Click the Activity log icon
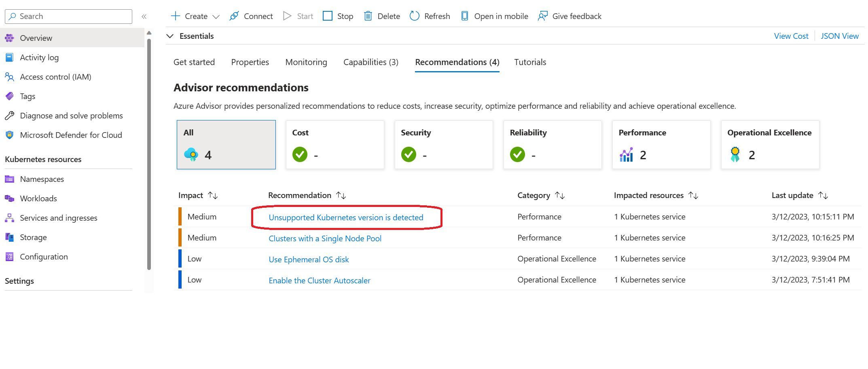 9,57
